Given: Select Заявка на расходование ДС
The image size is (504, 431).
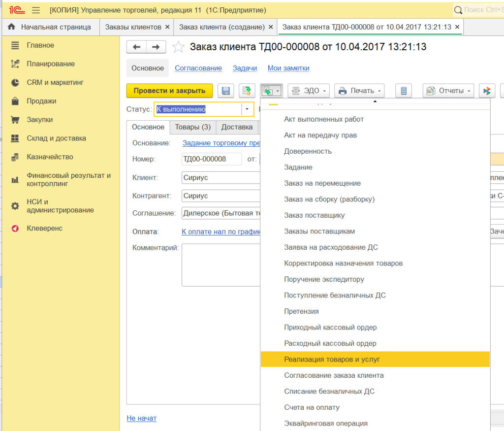Looking at the screenshot, I should click(375, 248).
